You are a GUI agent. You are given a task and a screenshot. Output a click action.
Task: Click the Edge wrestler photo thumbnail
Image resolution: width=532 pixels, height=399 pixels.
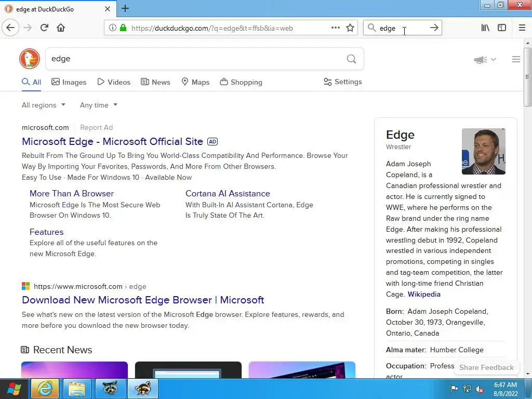tap(484, 151)
